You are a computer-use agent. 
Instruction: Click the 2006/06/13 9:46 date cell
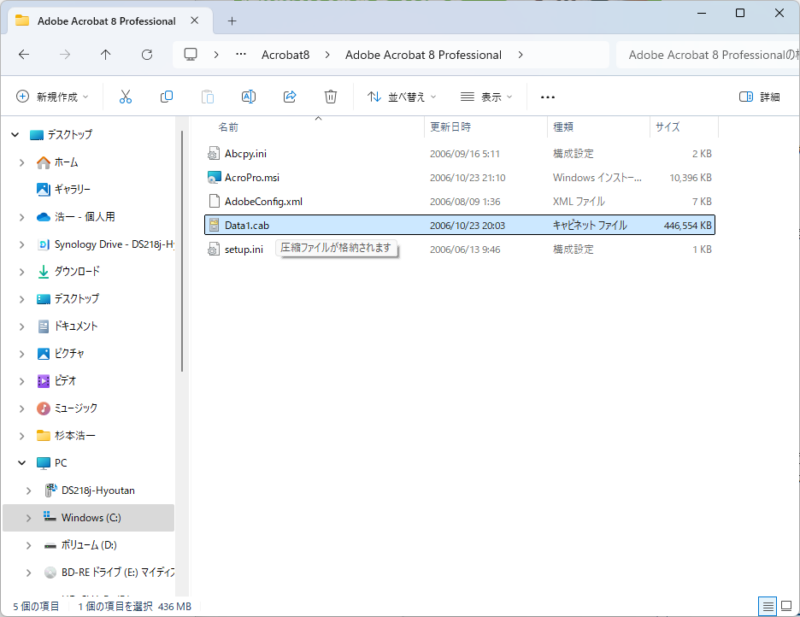tap(465, 250)
